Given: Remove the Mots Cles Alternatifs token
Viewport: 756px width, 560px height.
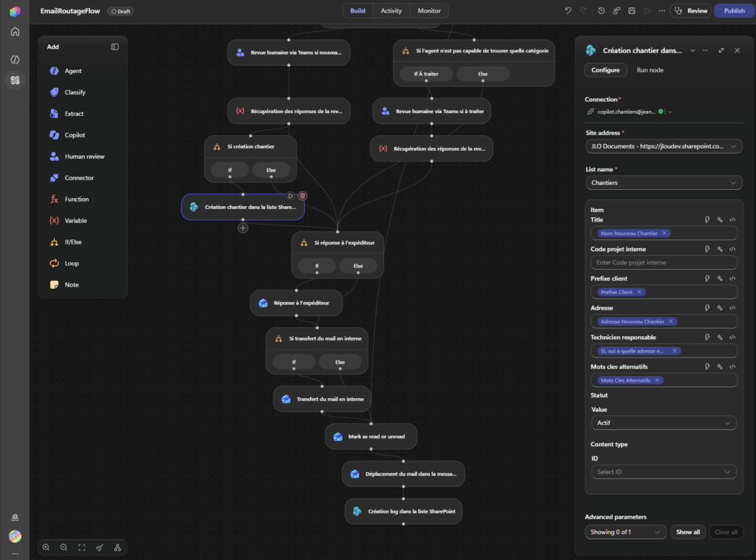Looking at the screenshot, I should pyautogui.click(x=657, y=380).
